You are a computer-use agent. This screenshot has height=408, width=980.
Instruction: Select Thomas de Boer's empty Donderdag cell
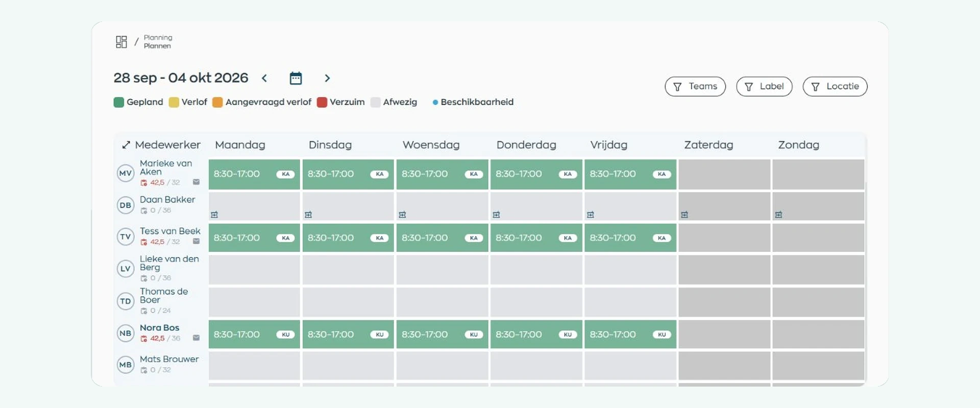tap(536, 302)
